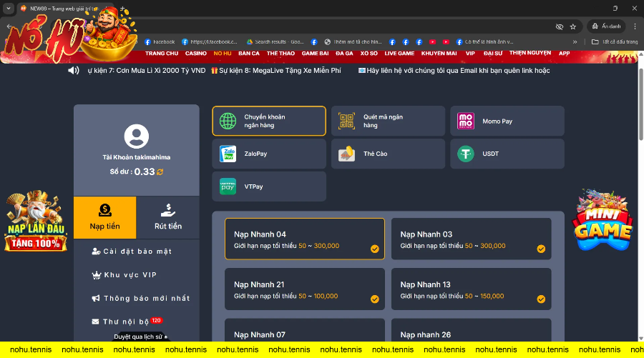Select Nạp Nhanh 03 channel

471,239
